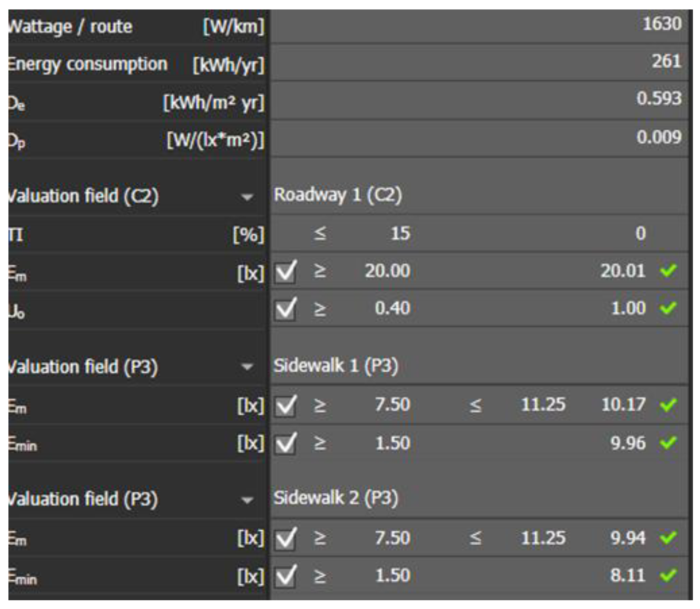
Task: Click green check next to 10.17
Action: 668,405
